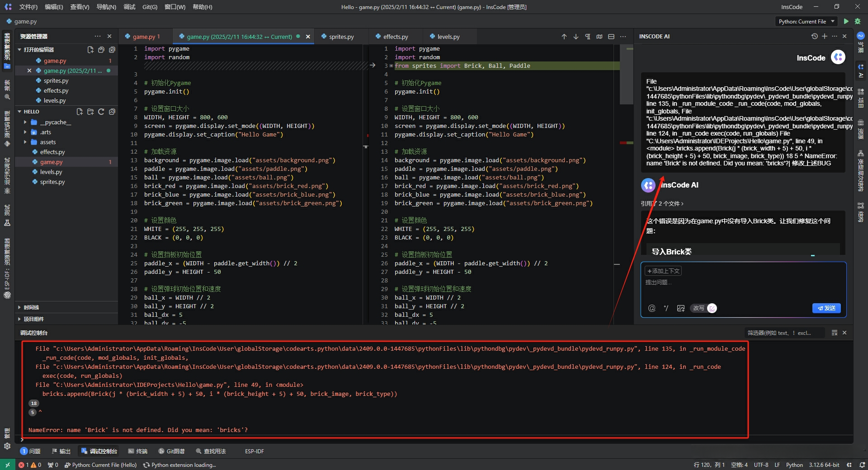Create a new file in HELLO project
Viewport: 868px width, 470px height.
tap(80, 112)
